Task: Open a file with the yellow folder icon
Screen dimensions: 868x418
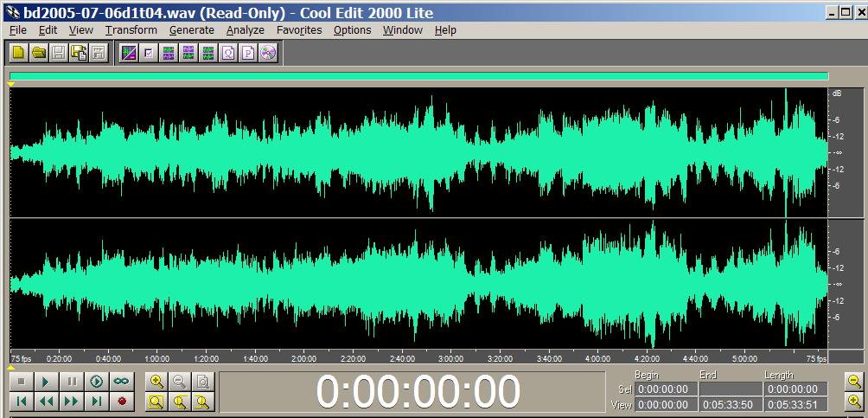Action: click(39, 53)
